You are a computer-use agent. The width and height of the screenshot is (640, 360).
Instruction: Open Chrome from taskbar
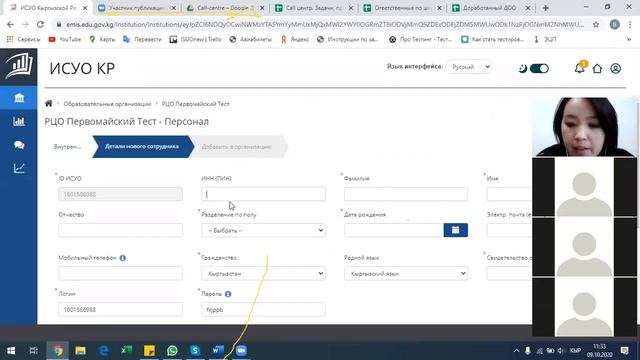(58, 351)
